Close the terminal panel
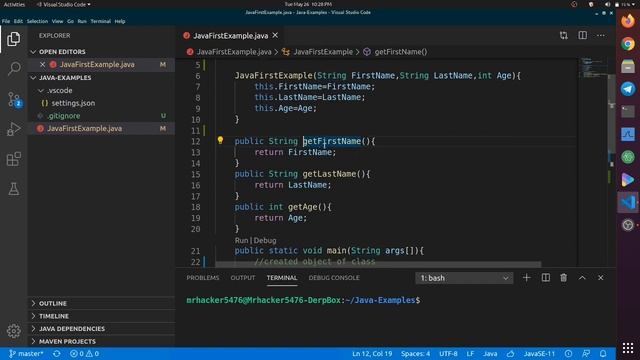Viewport: 640px width, 360px height. click(x=600, y=278)
